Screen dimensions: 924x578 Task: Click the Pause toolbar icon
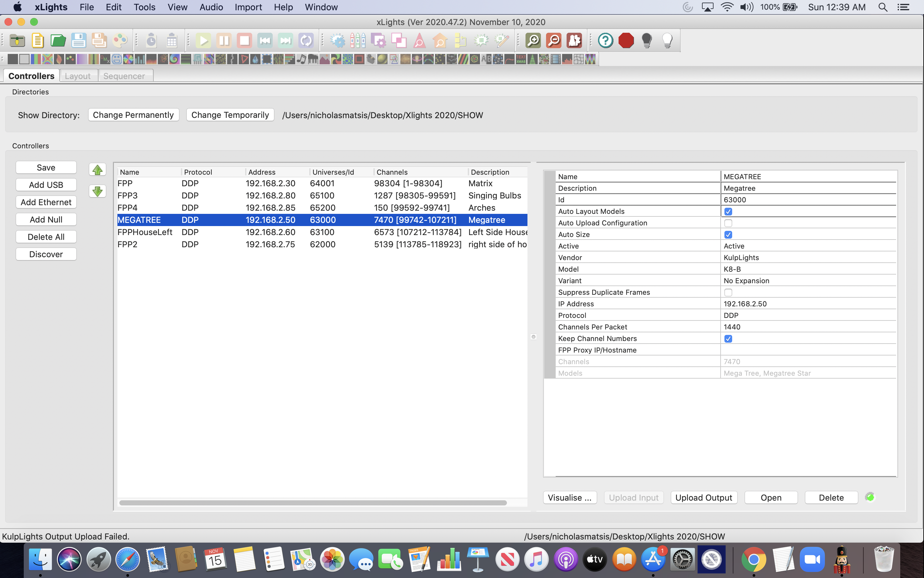click(x=224, y=40)
